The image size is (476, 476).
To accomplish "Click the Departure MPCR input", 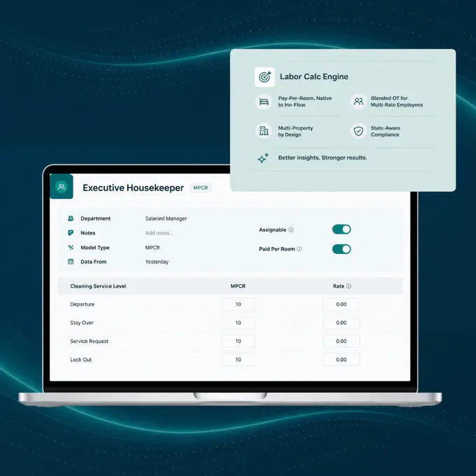I will [238, 304].
